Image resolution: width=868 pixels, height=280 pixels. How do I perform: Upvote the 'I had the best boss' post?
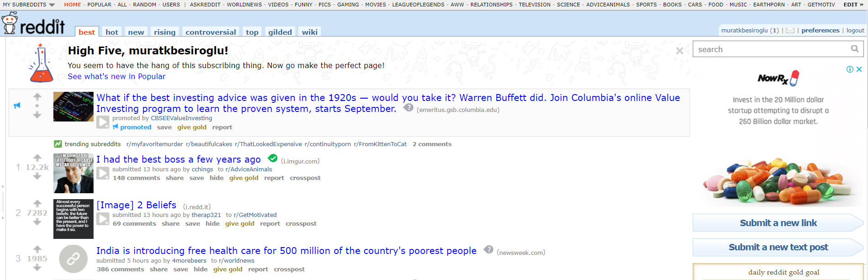click(x=37, y=158)
